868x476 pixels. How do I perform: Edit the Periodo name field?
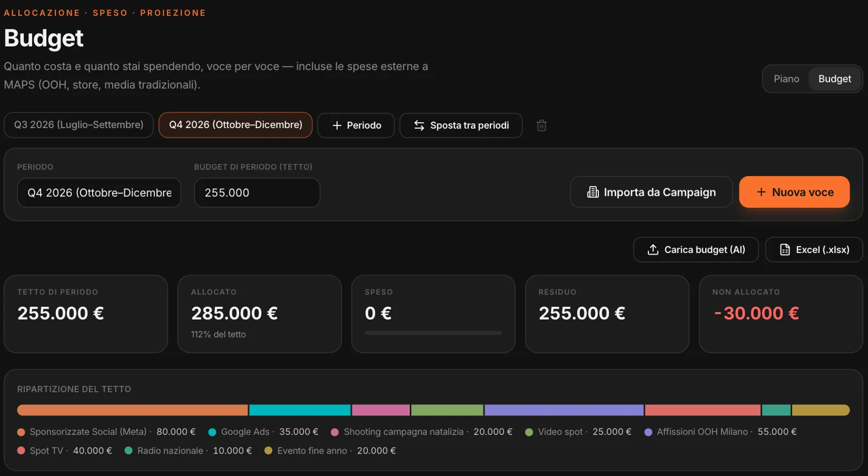[x=99, y=193]
